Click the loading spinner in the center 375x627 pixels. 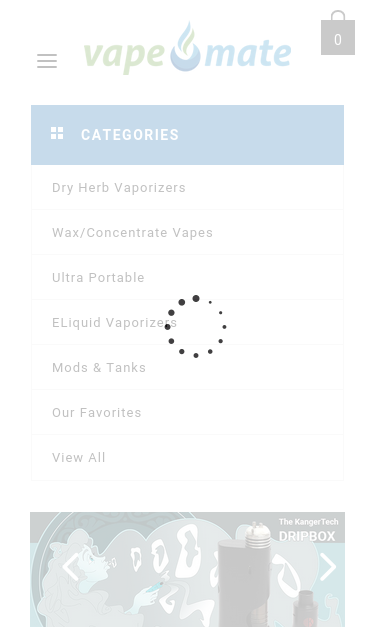coord(196,327)
